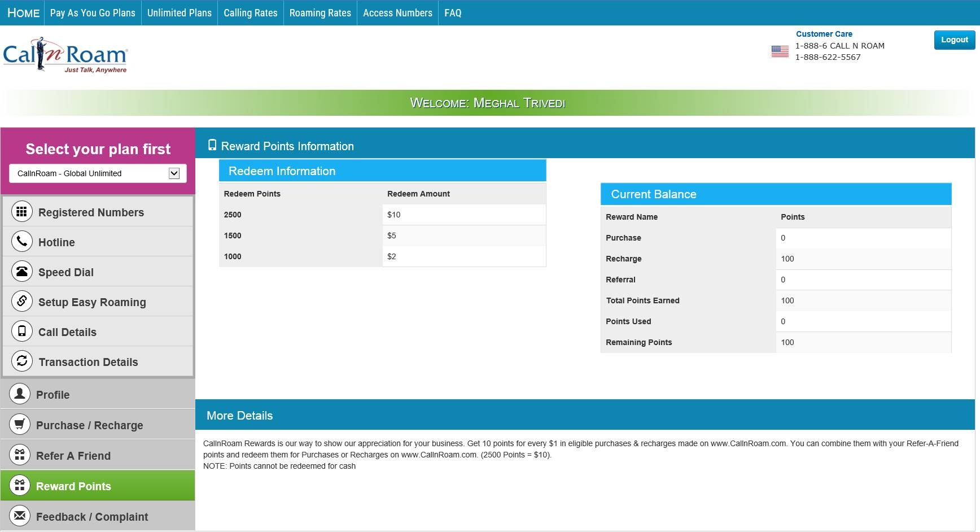Image resolution: width=980 pixels, height=532 pixels.
Task: Select the Reward Points sidebar link
Action: point(98,486)
